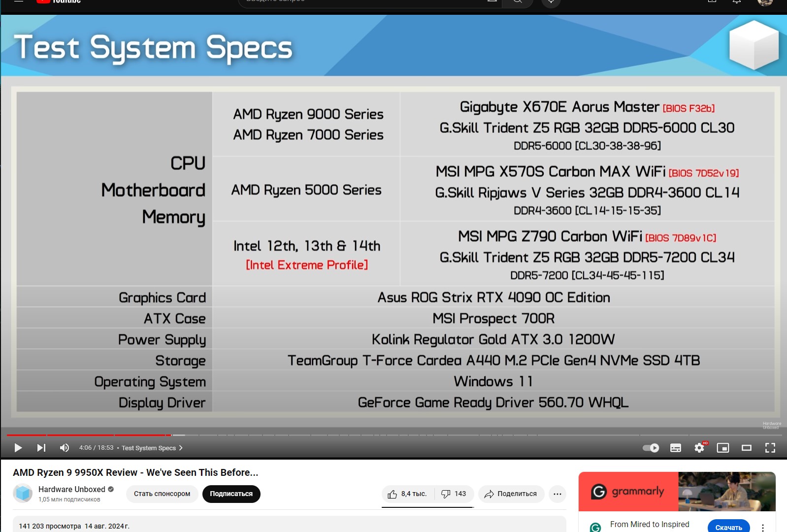Open the Grammarly ad banner image
Image resolution: width=787 pixels, height=532 pixels.
[677, 492]
